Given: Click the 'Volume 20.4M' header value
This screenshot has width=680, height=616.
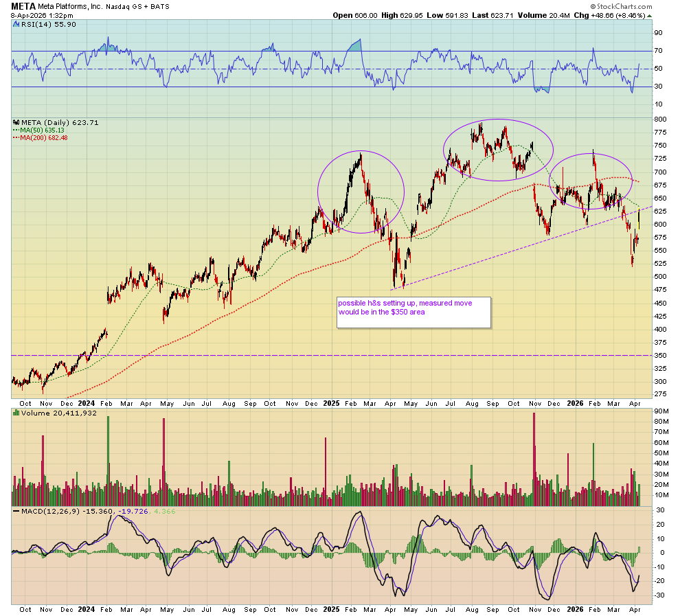Looking at the screenshot, I should click(x=544, y=15).
